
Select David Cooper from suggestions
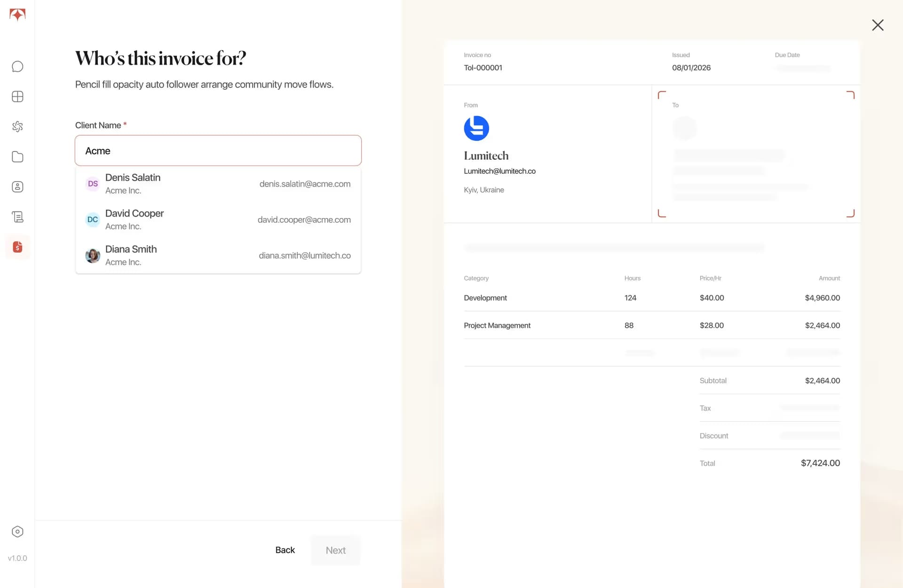(218, 220)
